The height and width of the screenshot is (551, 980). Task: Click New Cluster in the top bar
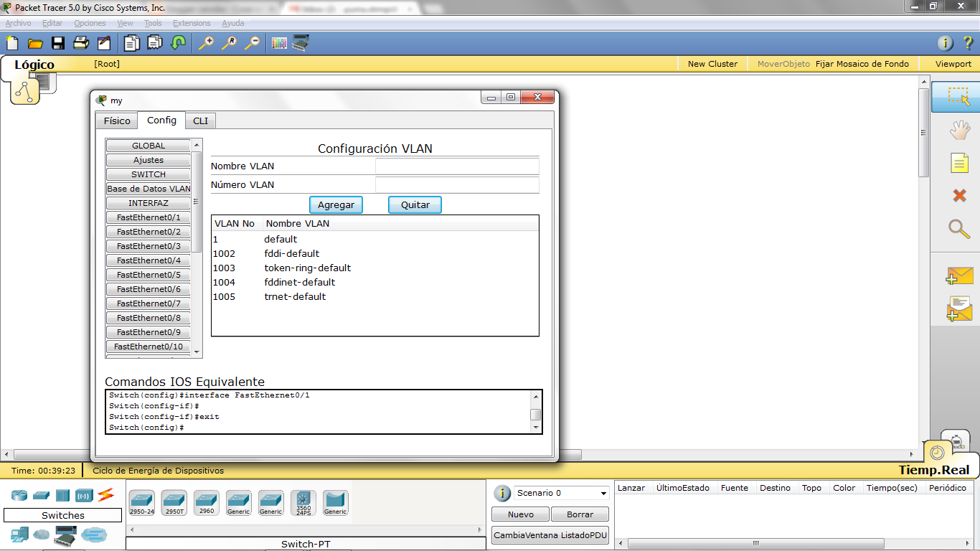click(x=712, y=64)
